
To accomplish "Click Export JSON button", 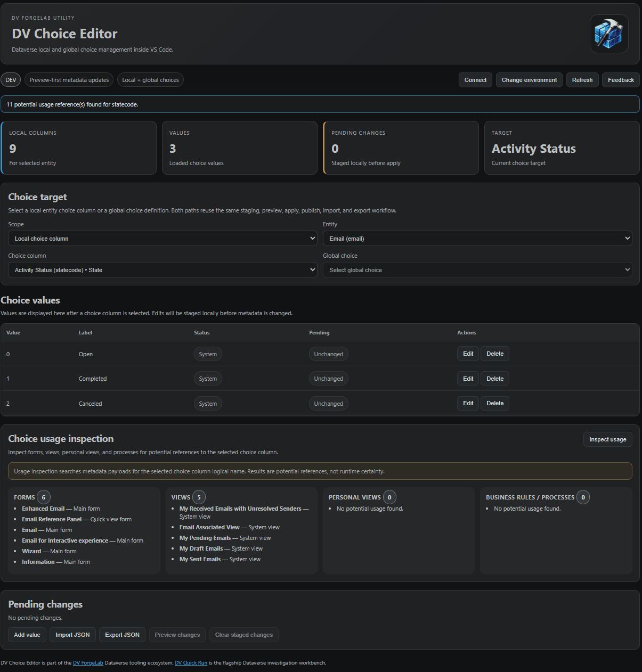I will pos(122,635).
